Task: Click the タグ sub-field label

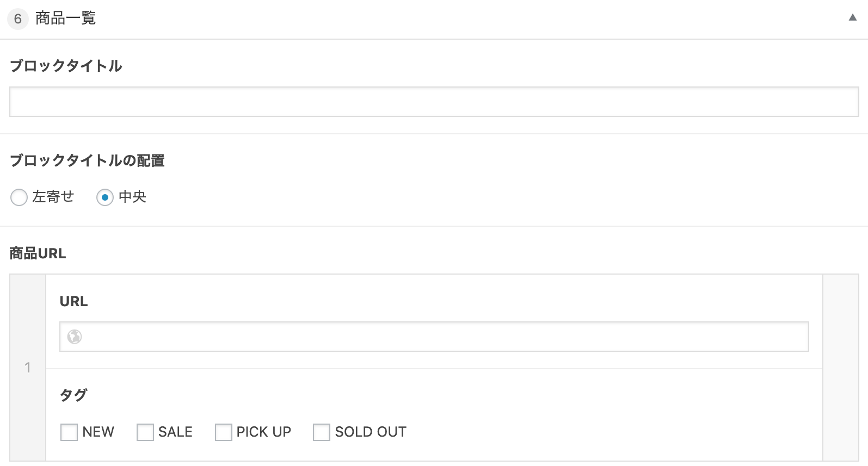Action: [x=73, y=395]
